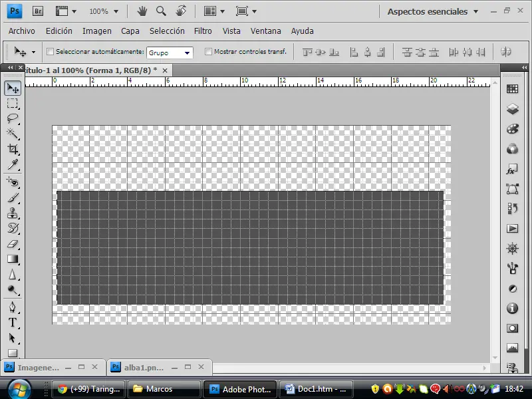Open the Selección menu
The width and height of the screenshot is (532, 399).
click(167, 31)
